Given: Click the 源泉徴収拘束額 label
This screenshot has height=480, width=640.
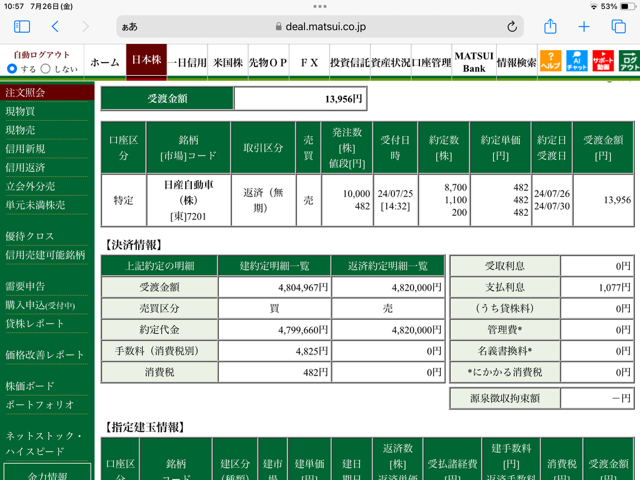Looking at the screenshot, I should (505, 398).
